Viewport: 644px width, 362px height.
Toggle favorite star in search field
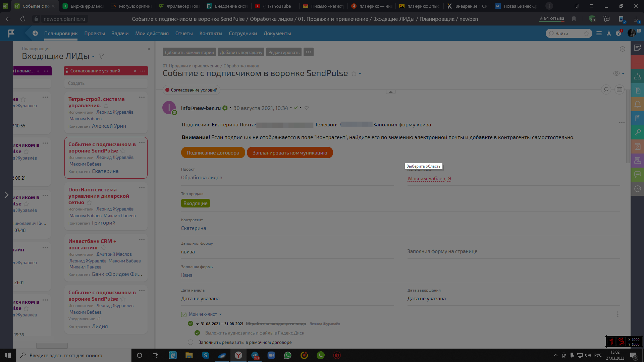coord(586,33)
